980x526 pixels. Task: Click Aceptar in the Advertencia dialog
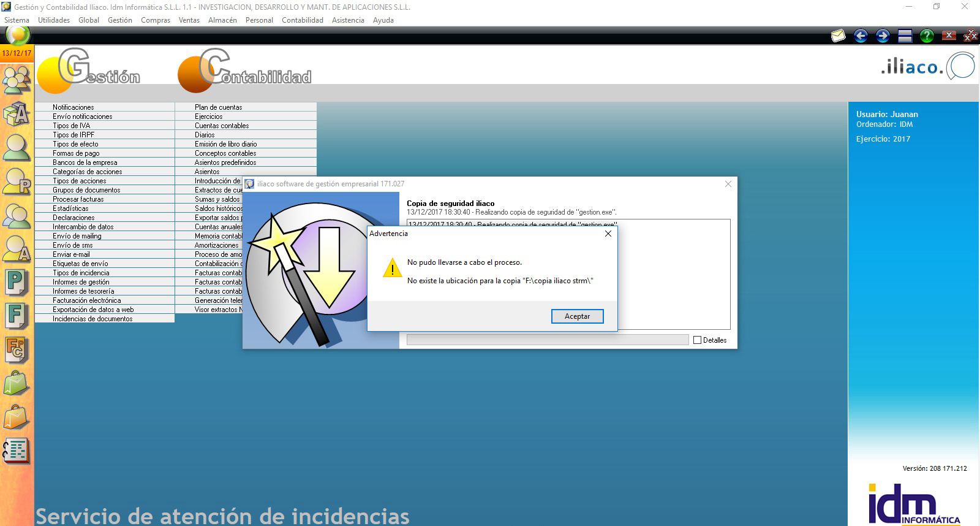[x=577, y=316]
